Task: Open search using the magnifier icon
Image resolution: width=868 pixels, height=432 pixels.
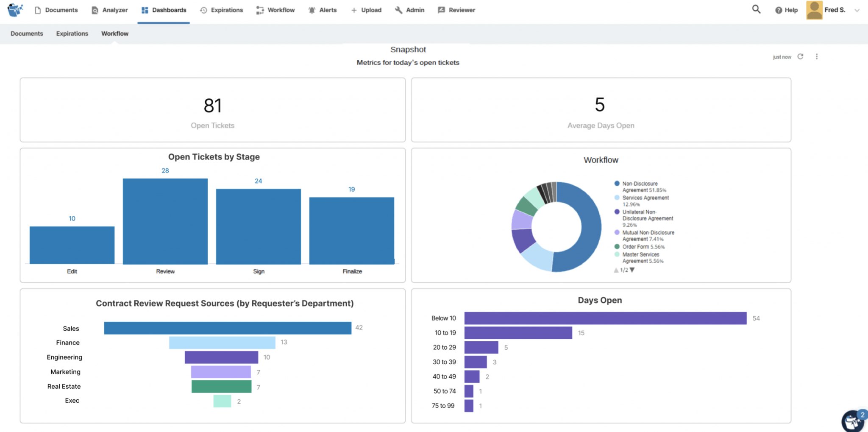Action: pos(756,9)
